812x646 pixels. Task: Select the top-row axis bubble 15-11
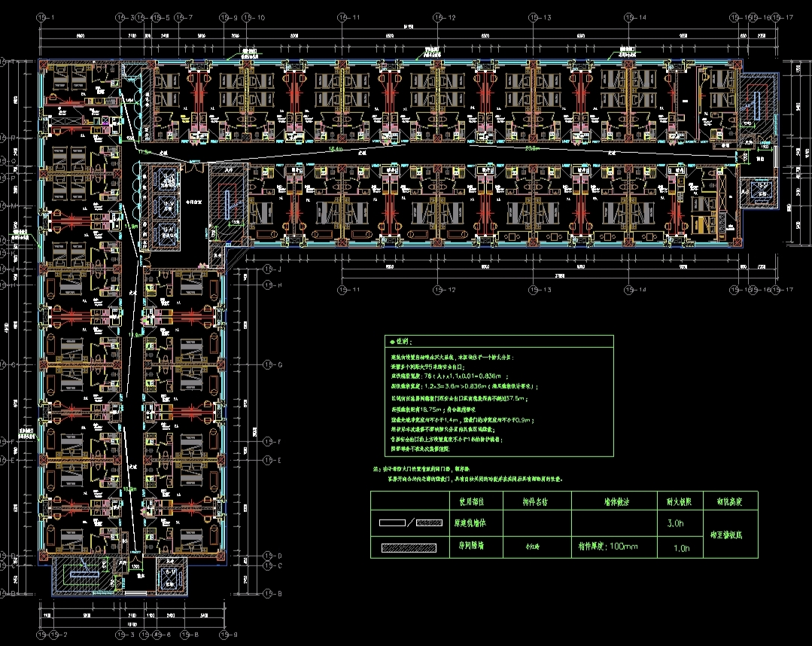pyautogui.click(x=342, y=16)
